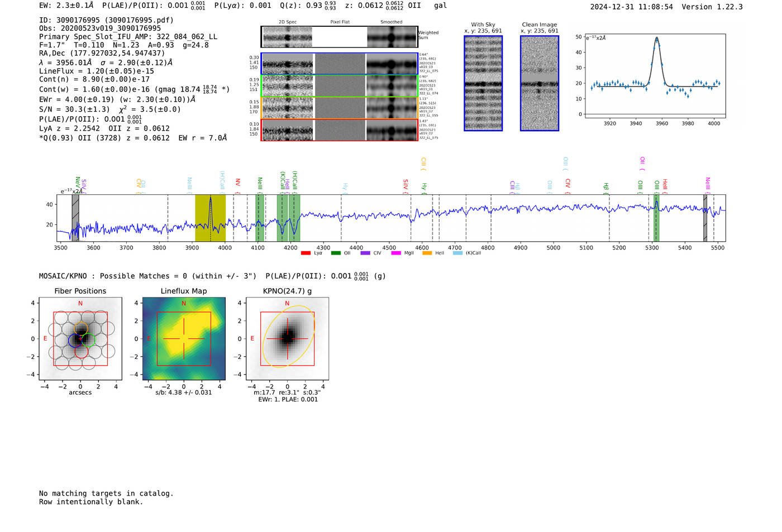
Task: Select the blue-bordered fiber 2D spectrum row
Action: click(340, 64)
